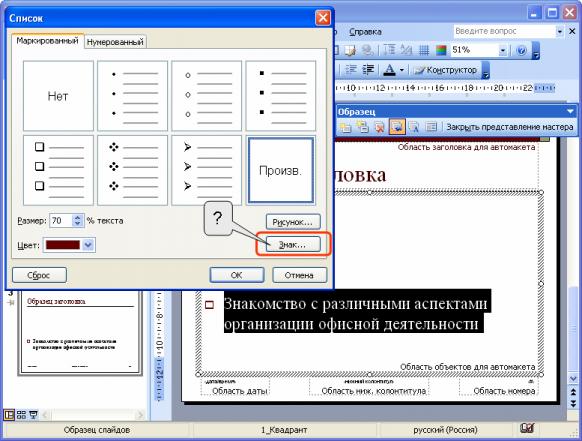582x441 pixels.
Task: Toggle the Show Formatting icon
Action: pos(406,50)
